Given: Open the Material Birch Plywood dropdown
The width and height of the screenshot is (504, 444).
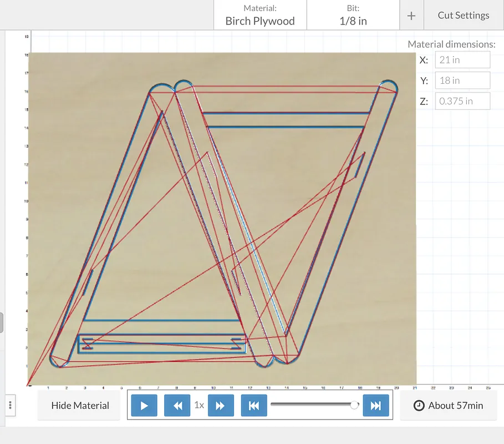Looking at the screenshot, I should 259,16.
